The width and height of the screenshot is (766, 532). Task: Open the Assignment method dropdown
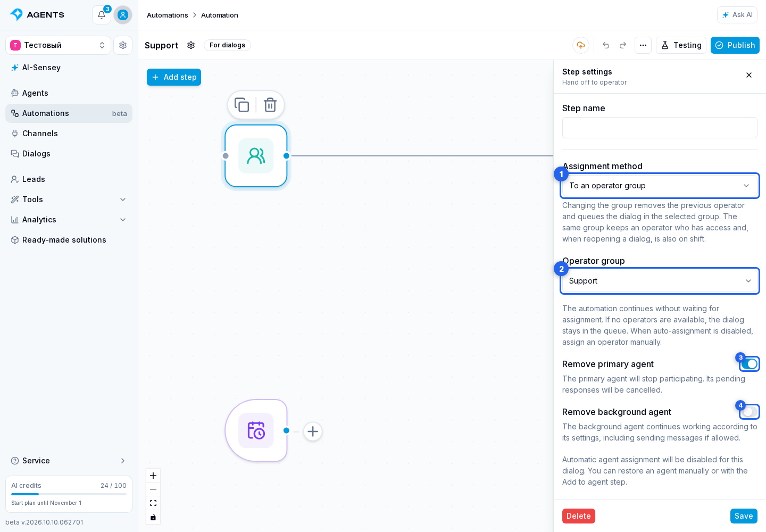tap(660, 186)
